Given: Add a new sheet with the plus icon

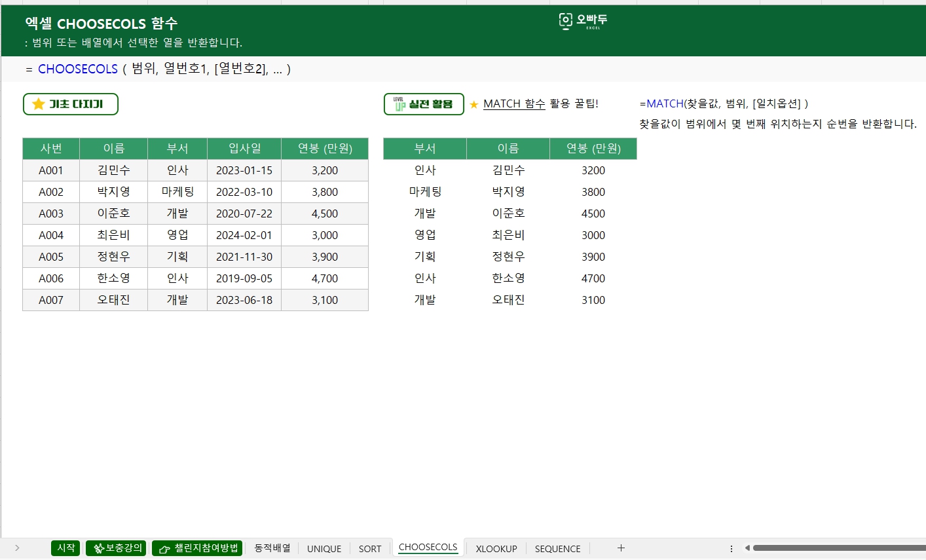Looking at the screenshot, I should point(621,548).
